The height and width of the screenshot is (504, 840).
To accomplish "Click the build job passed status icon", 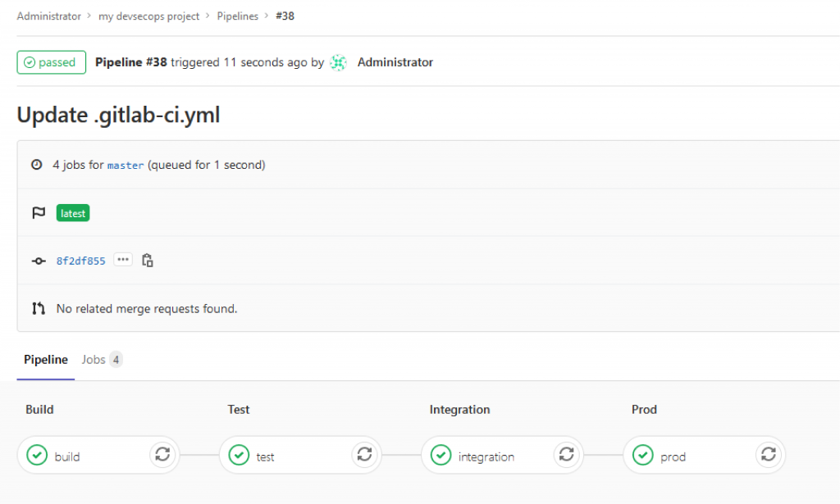I will (37, 455).
